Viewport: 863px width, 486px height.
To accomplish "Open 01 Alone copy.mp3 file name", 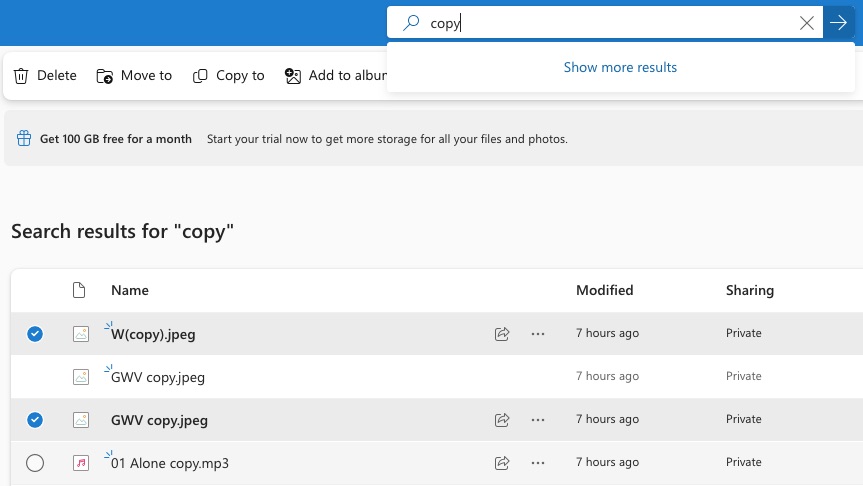I will click(x=170, y=463).
